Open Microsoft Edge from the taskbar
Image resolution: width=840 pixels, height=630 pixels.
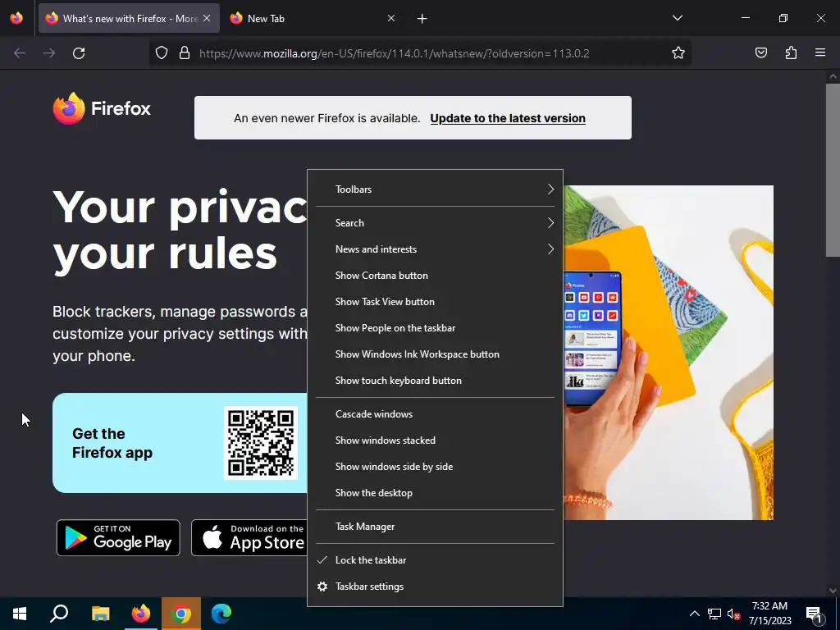[221, 614]
